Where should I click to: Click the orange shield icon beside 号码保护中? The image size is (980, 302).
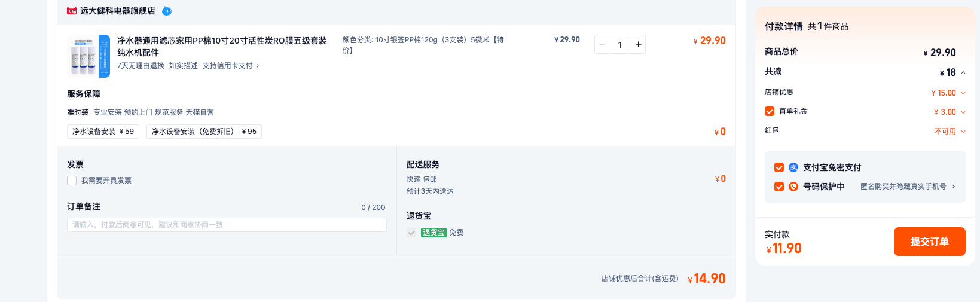(x=793, y=187)
